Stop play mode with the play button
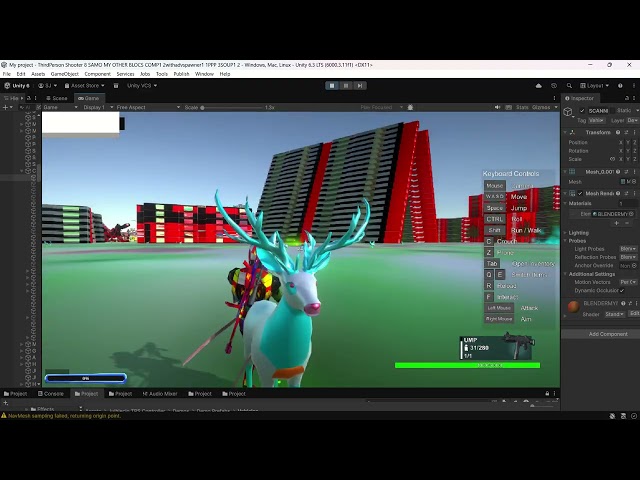This screenshot has width=640, height=480. pyautogui.click(x=332, y=86)
